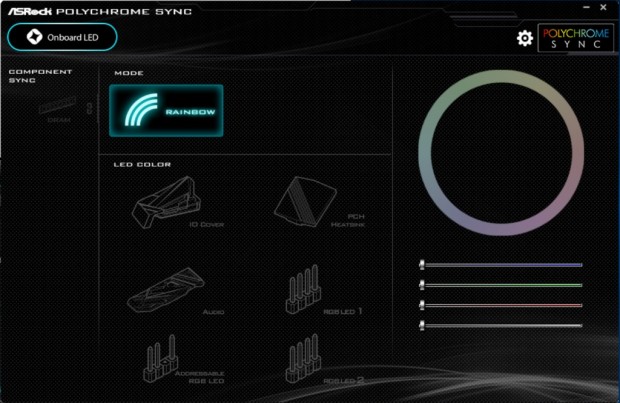
Task: Close the Polychrome Sync window
Action: click(x=603, y=7)
